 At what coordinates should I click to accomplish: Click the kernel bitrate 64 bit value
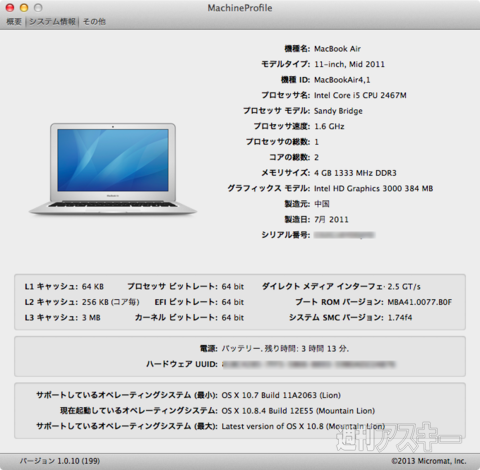tap(233, 318)
